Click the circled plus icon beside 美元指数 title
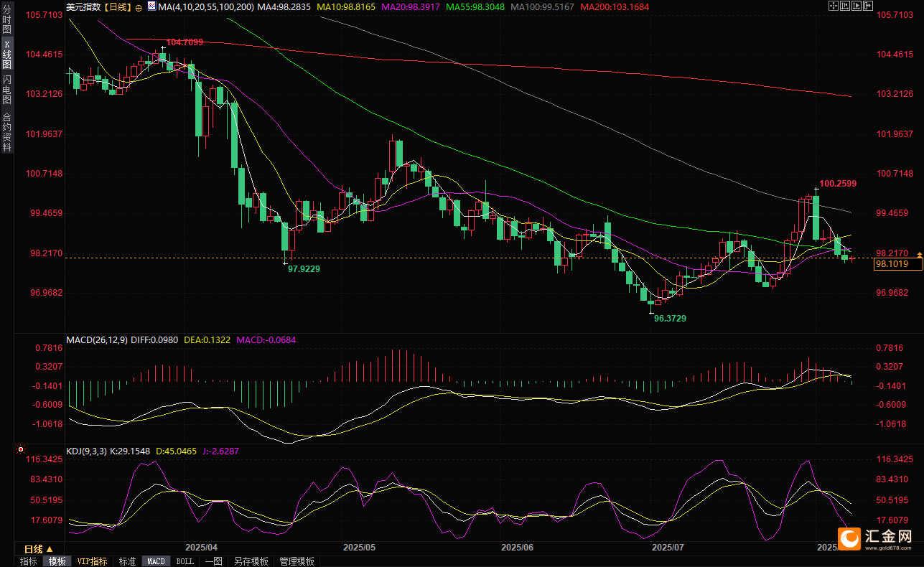Screen dimensions: 924x567 point(139,7)
